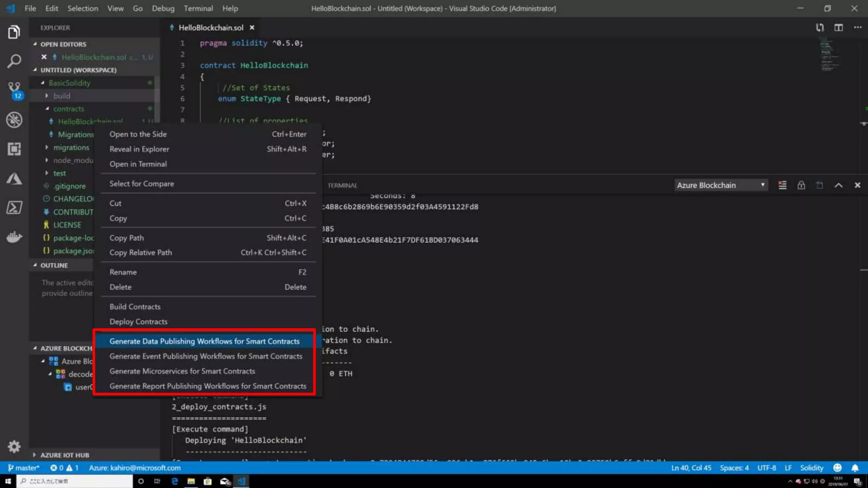This screenshot has height=488, width=868.
Task: Open the Azure Blockchain output dropdown
Action: tap(721, 185)
